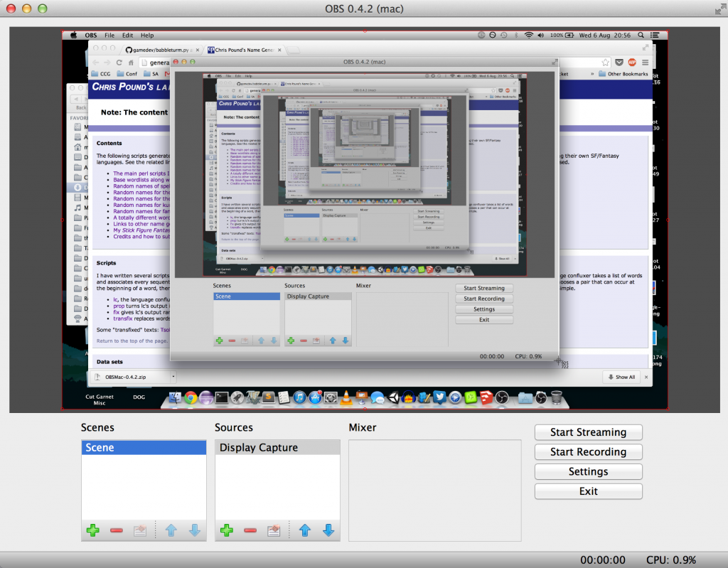Open the File menu in captured menu bar
Screen dimensions: 728x568
click(x=109, y=36)
